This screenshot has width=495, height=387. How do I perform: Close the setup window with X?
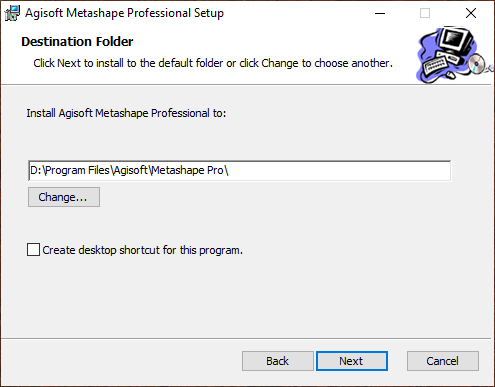click(x=471, y=13)
